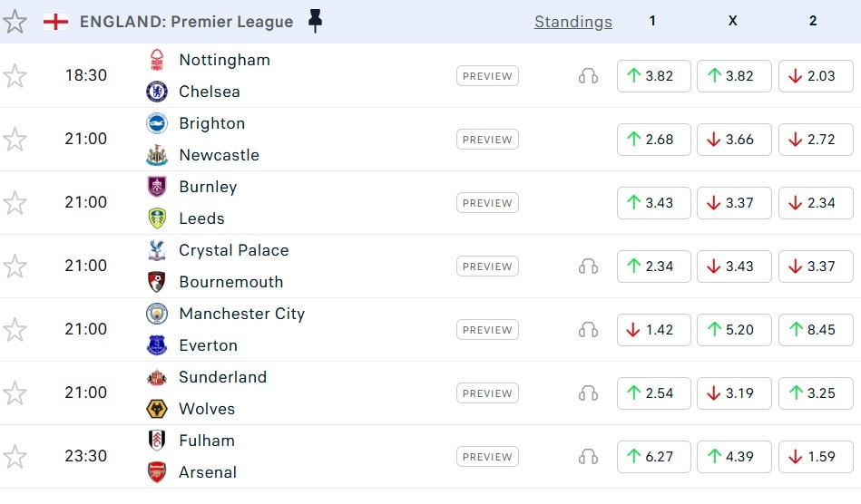The image size is (861, 504).
Task: Click headphones audio icon for Nottingham vs Chelsea
Action: pyautogui.click(x=588, y=76)
